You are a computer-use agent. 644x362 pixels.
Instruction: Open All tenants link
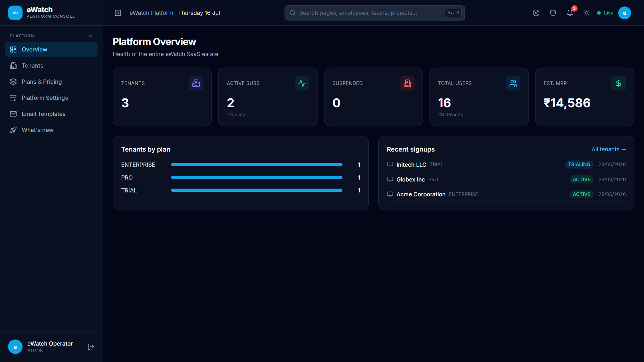pos(609,149)
